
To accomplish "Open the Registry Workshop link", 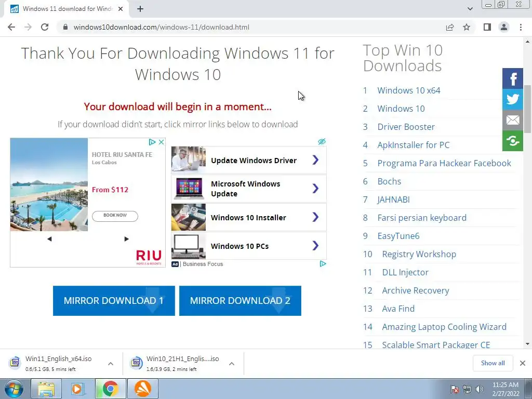I will tap(419, 254).
